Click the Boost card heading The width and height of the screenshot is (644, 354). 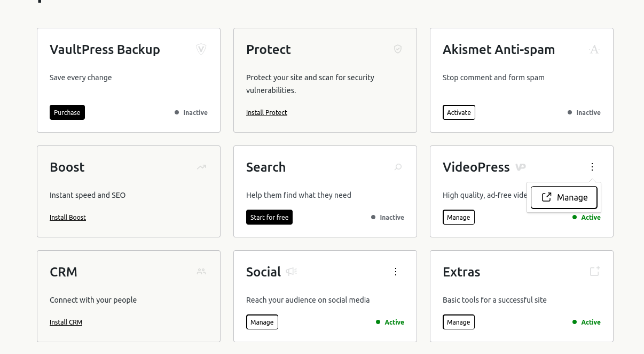point(67,167)
